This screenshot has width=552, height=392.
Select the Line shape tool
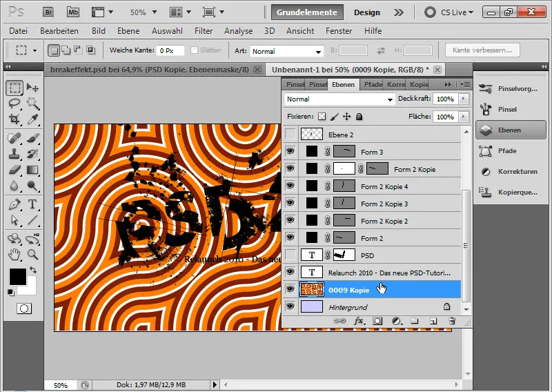click(32, 220)
